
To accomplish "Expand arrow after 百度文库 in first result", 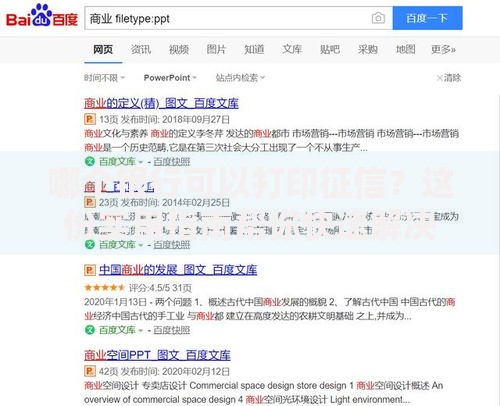I will 141,162.
